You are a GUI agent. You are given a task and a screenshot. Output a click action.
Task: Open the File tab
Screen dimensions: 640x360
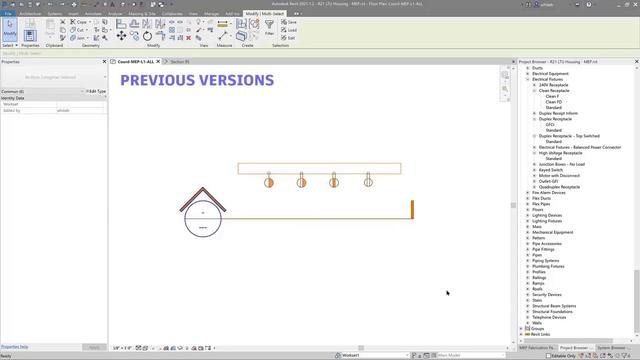[8, 13]
